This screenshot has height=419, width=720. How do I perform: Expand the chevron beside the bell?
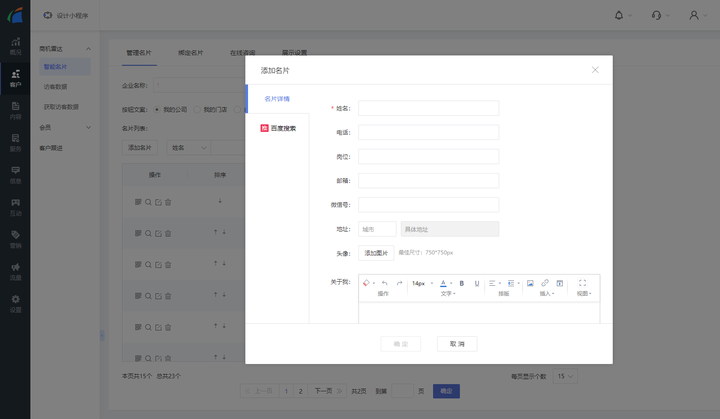pos(630,16)
